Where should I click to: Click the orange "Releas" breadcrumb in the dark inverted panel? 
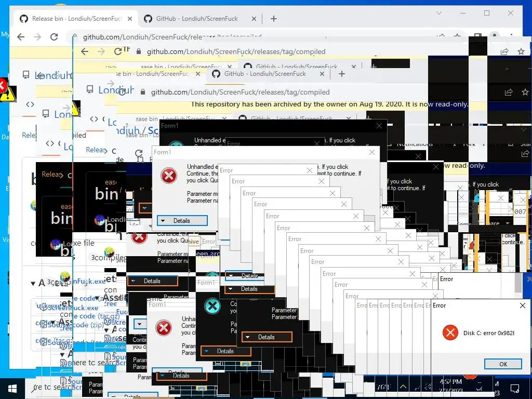pyautogui.click(x=51, y=175)
